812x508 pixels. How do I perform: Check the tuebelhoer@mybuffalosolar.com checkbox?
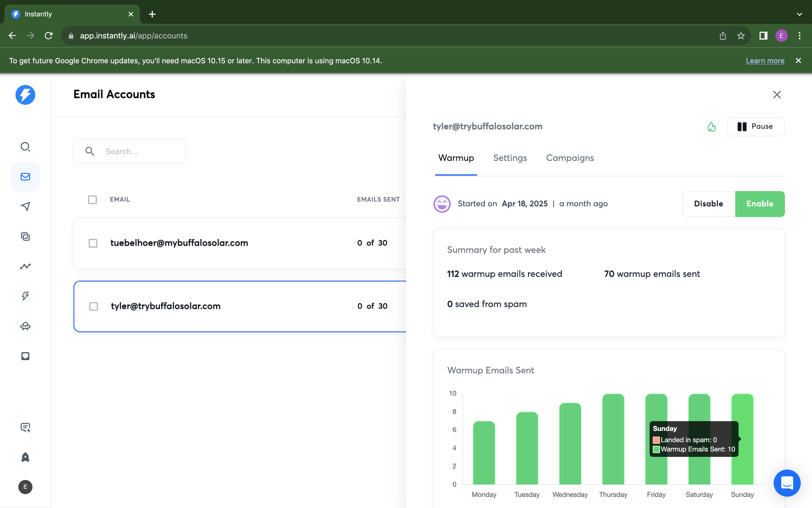coord(93,243)
